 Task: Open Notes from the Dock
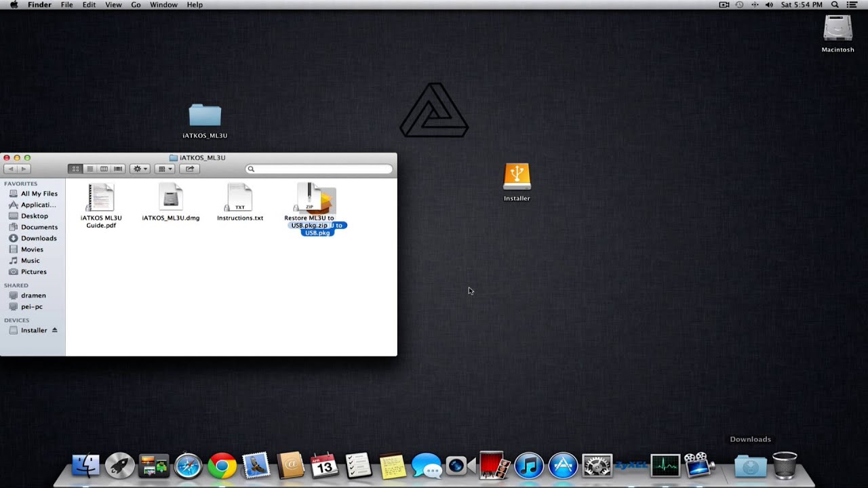pyautogui.click(x=393, y=466)
